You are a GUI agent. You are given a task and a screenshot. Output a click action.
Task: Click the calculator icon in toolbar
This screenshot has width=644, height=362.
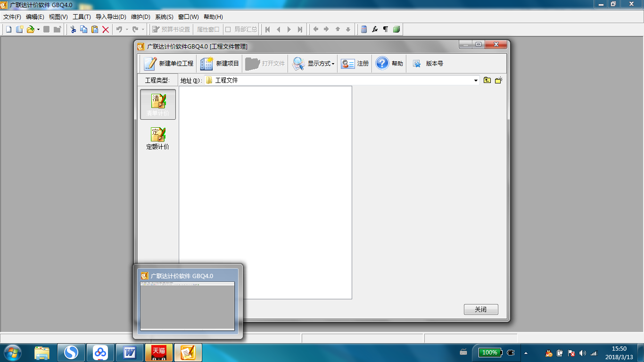click(364, 29)
